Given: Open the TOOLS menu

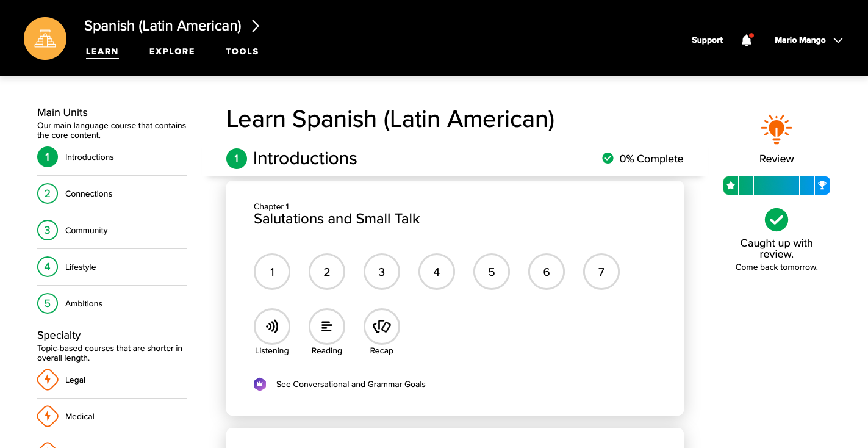Looking at the screenshot, I should (x=242, y=52).
